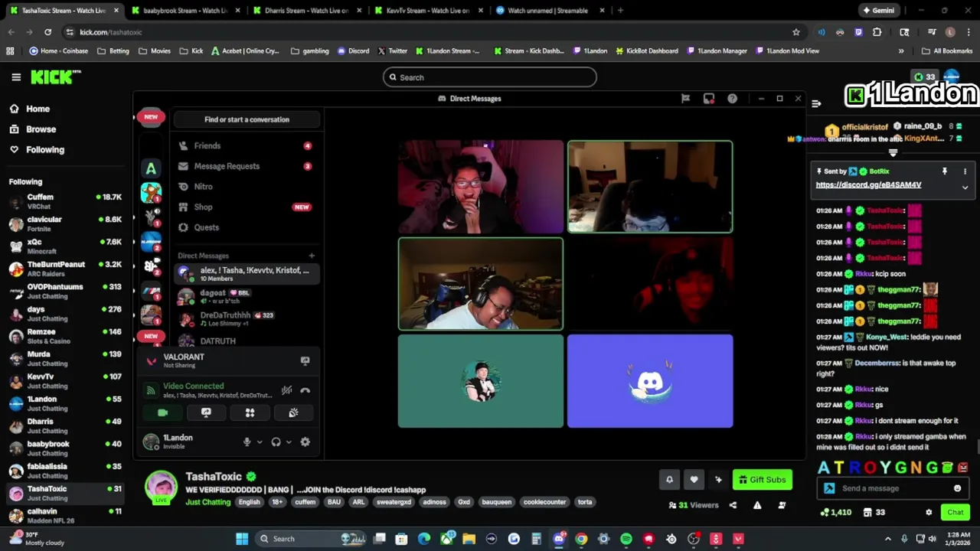Open Chrome profile avatar L
980x551 pixels.
[950, 32]
